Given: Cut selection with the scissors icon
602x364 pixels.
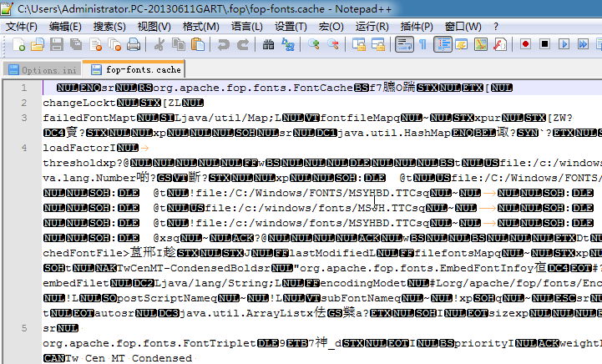Looking at the screenshot, I should [x=159, y=44].
